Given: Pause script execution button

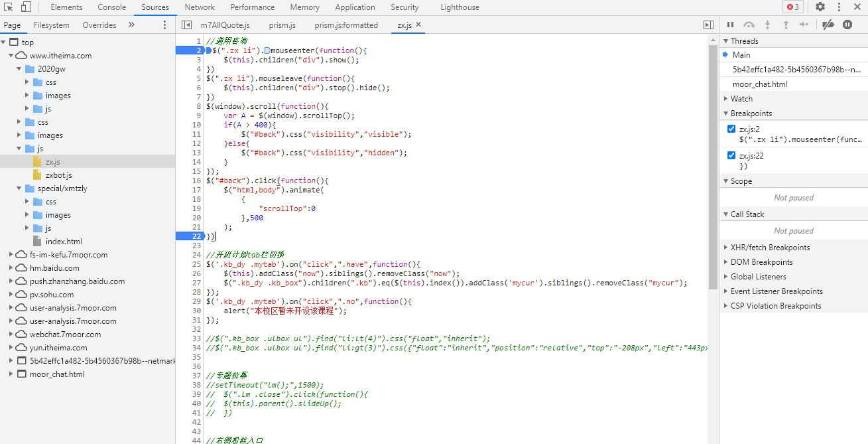Looking at the screenshot, I should (731, 25).
